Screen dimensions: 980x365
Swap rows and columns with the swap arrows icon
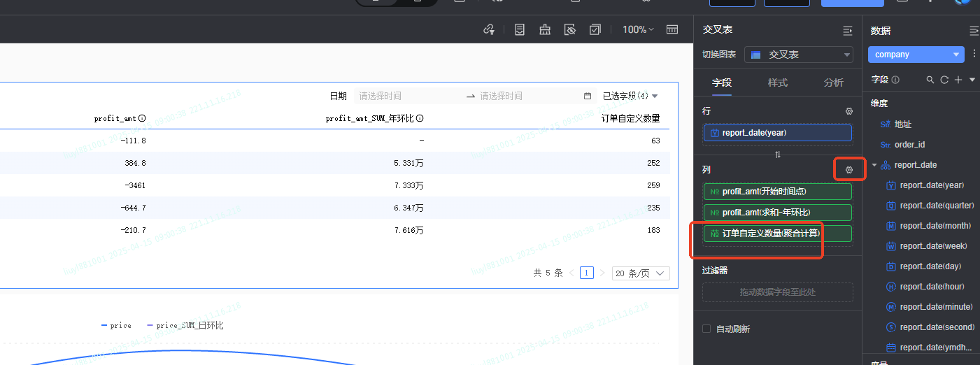click(777, 155)
